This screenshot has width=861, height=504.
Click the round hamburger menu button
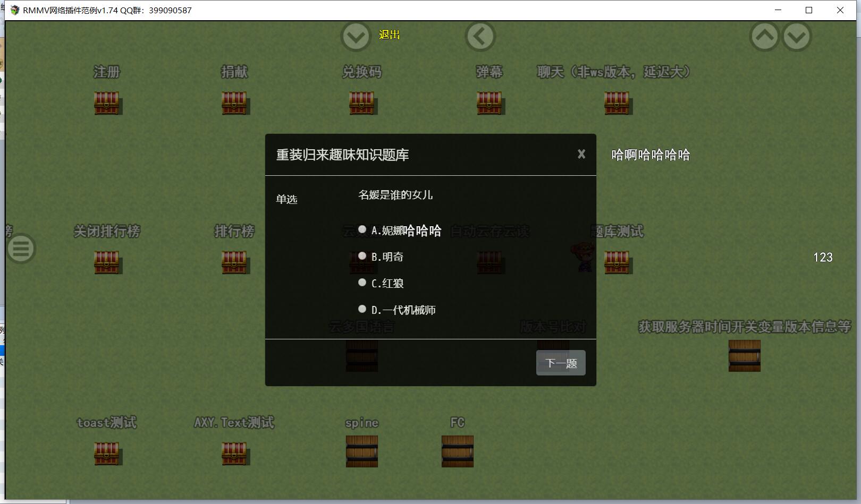22,248
